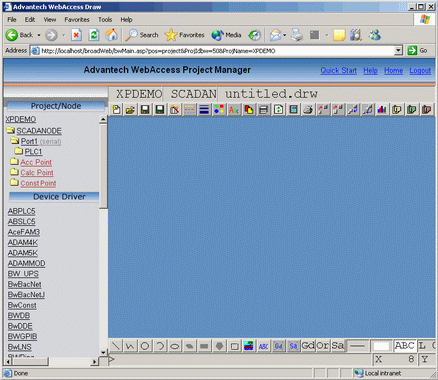Open the Help menu in the menu bar
The image size is (438, 380).
click(127, 20)
